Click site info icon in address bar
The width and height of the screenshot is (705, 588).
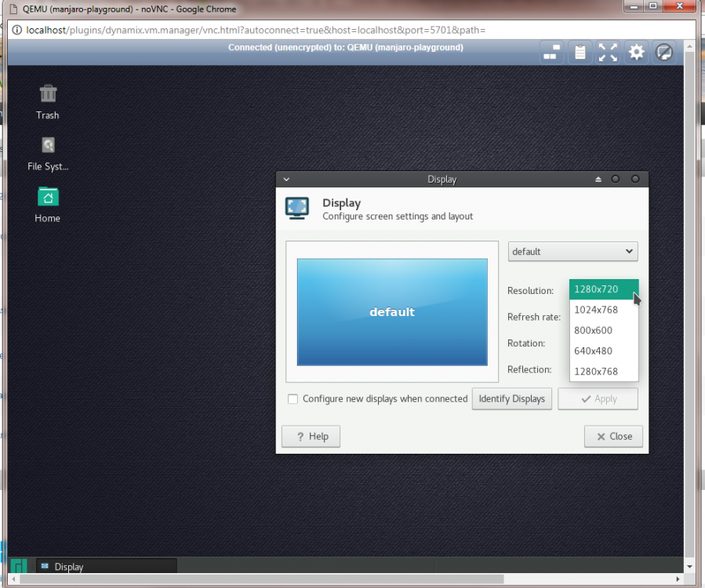click(16, 30)
